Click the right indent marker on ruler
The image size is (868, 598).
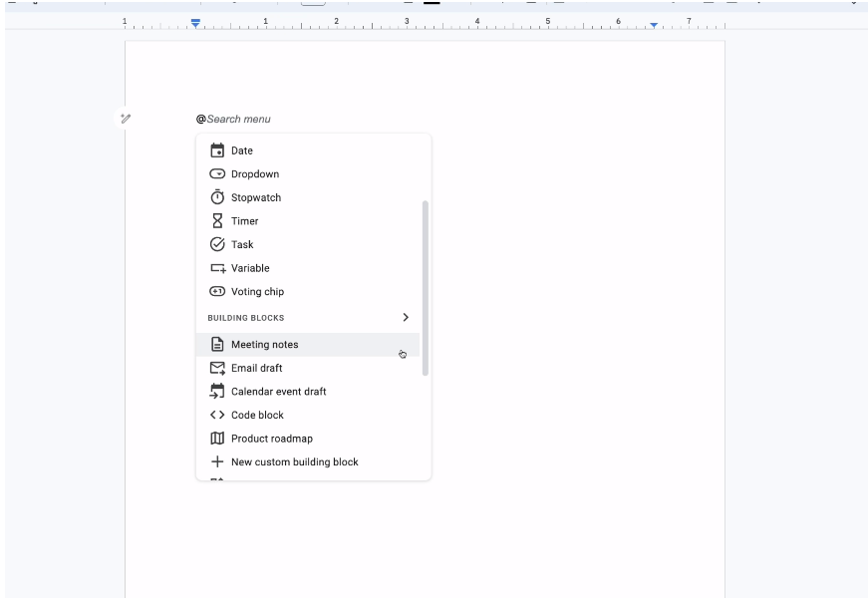point(654,25)
